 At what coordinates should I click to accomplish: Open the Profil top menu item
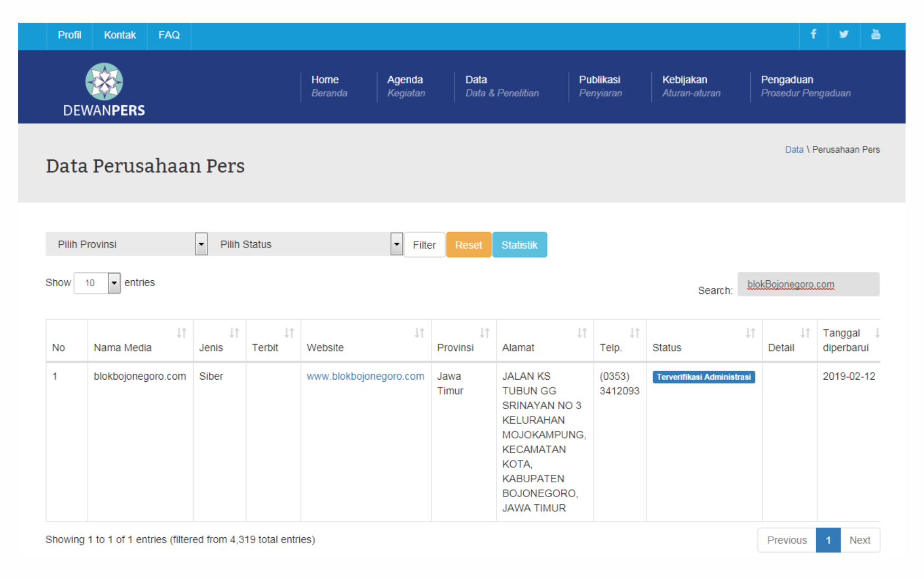69,35
